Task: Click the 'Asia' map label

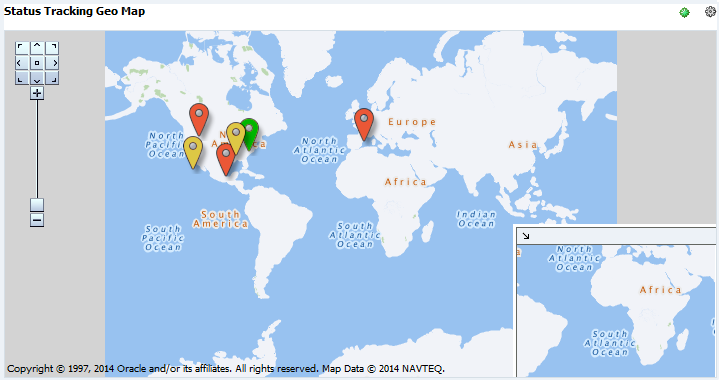Action: pyautogui.click(x=523, y=145)
